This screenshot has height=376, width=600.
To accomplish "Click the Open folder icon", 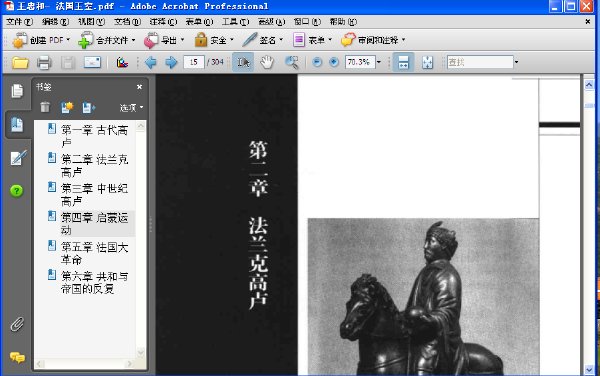I will tap(20, 62).
